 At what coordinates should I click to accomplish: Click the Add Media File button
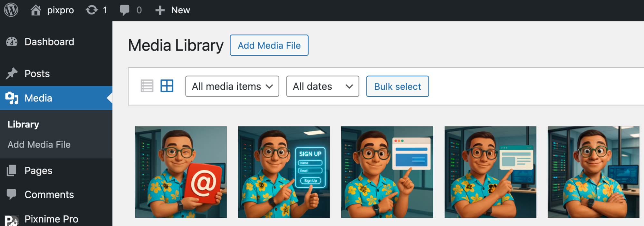[269, 45]
